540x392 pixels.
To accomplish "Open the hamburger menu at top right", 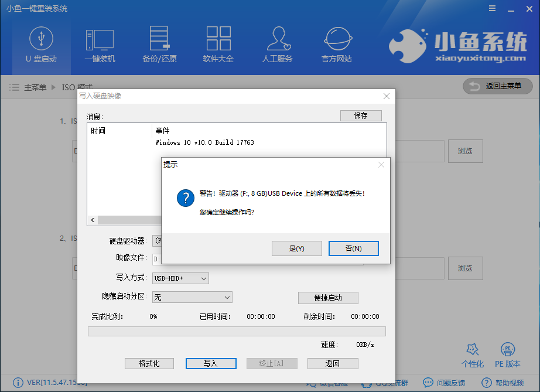I will (492, 8).
